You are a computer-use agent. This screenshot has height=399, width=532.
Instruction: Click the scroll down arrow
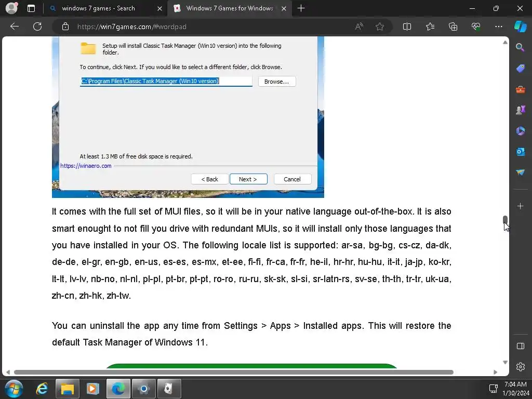click(x=505, y=362)
